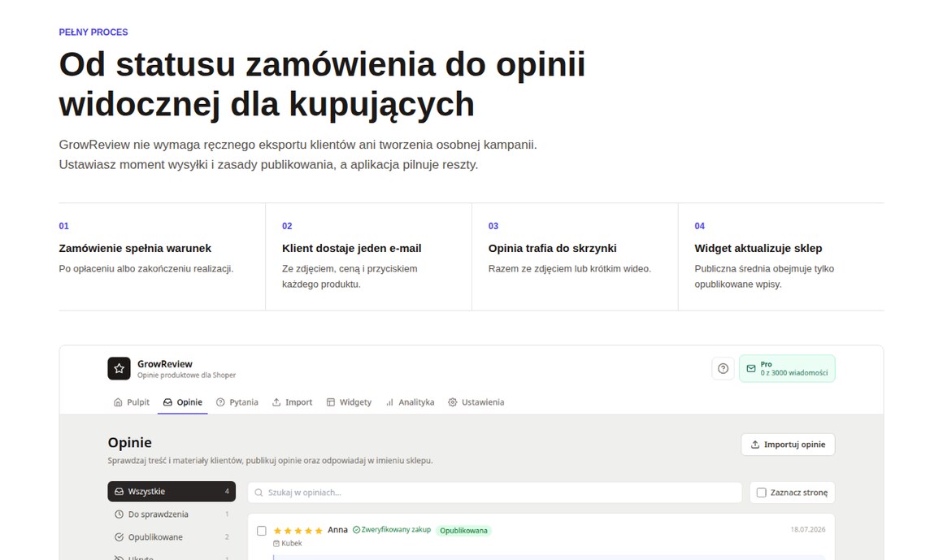
Task: Click the envelope icon in Pro badge
Action: [750, 368]
